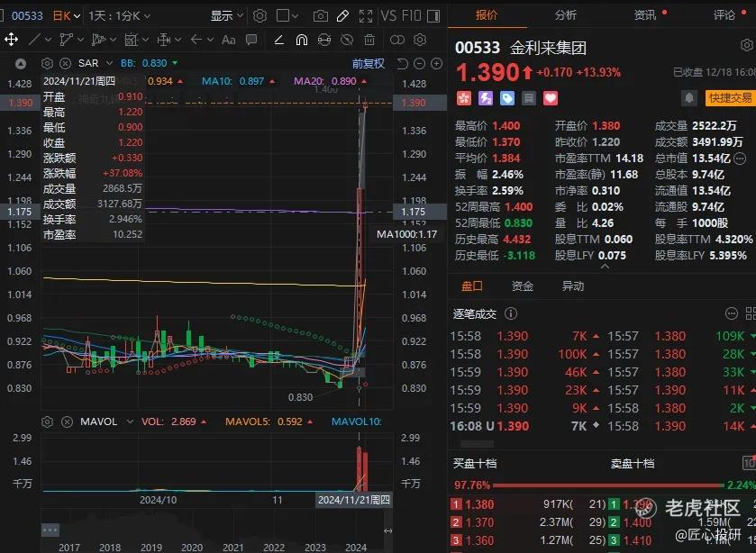Viewport: 756px width, 553px height.
Task: Click the info icon next to 逐笔成交
Action: click(511, 313)
